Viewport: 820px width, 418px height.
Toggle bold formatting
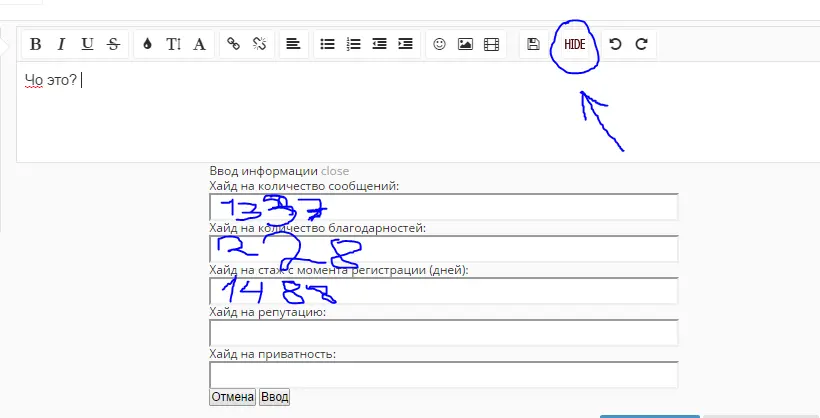(x=36, y=44)
